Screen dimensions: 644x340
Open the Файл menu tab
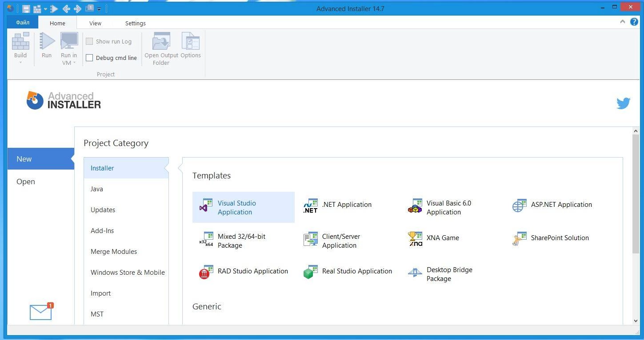pos(23,22)
